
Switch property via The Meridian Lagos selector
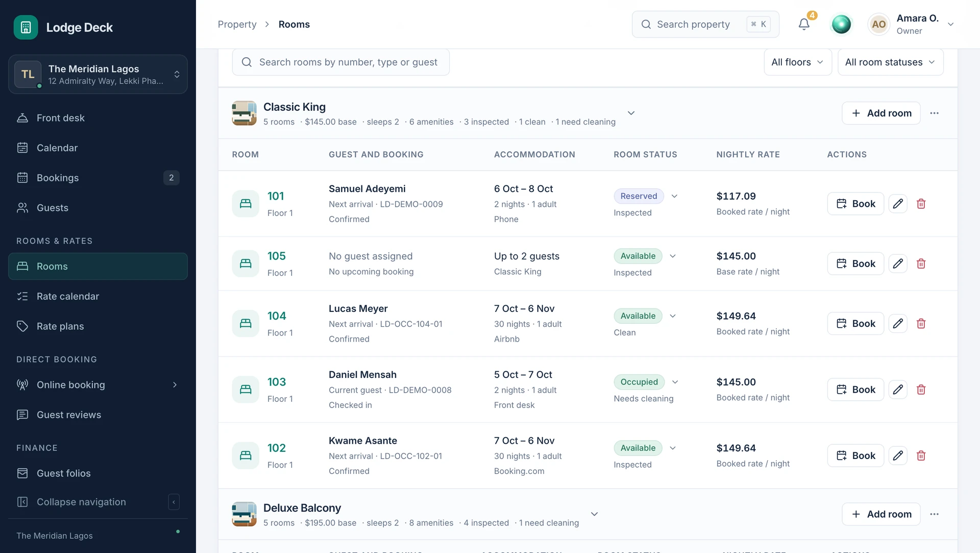tap(98, 75)
